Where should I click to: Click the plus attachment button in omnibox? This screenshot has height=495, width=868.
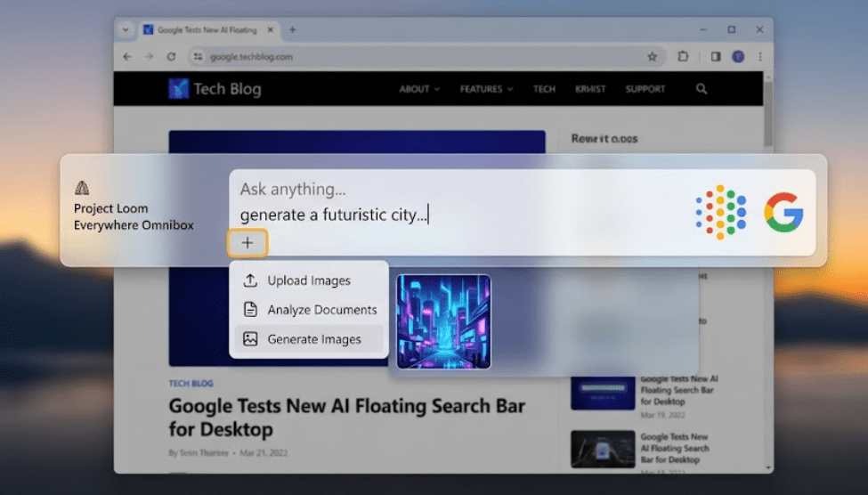(247, 242)
